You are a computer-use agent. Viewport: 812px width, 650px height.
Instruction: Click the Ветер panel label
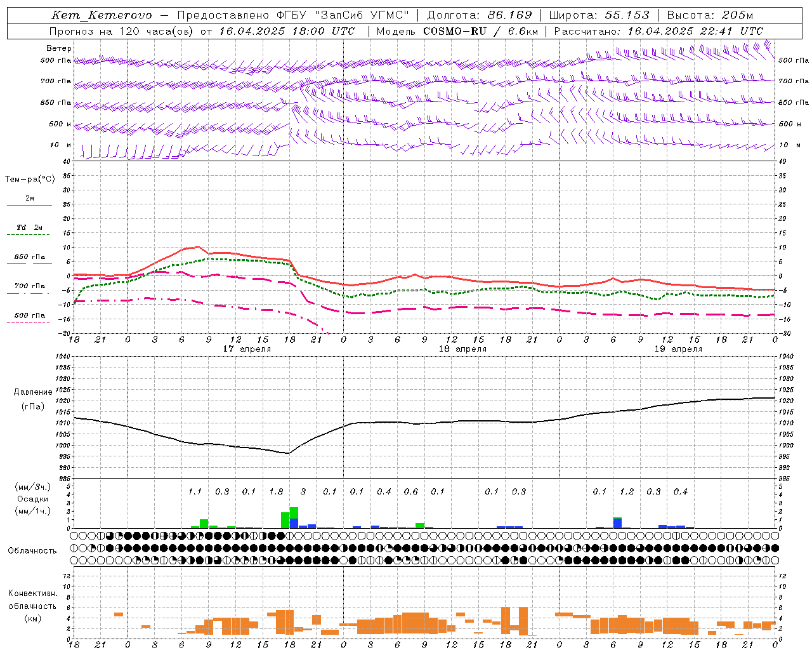pos(59,48)
